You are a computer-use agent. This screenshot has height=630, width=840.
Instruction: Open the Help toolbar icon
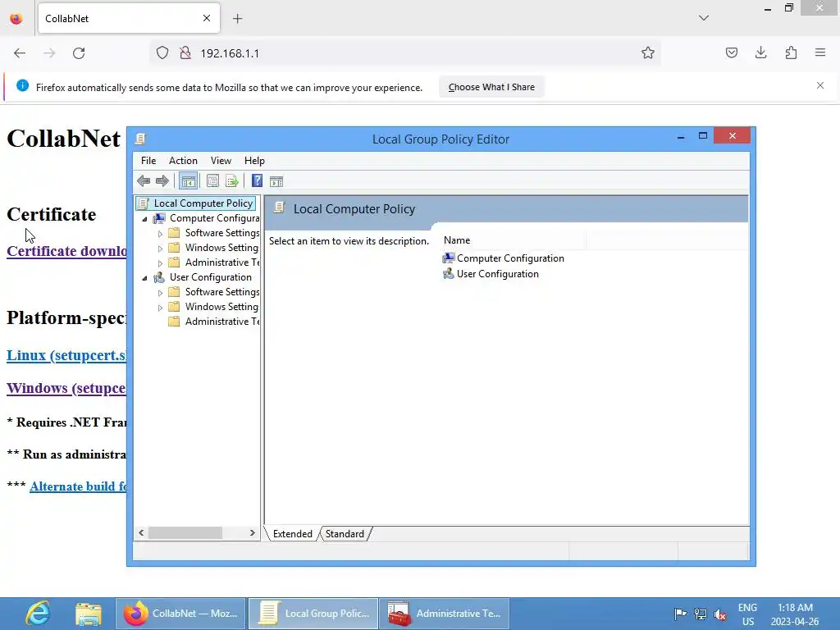257,181
